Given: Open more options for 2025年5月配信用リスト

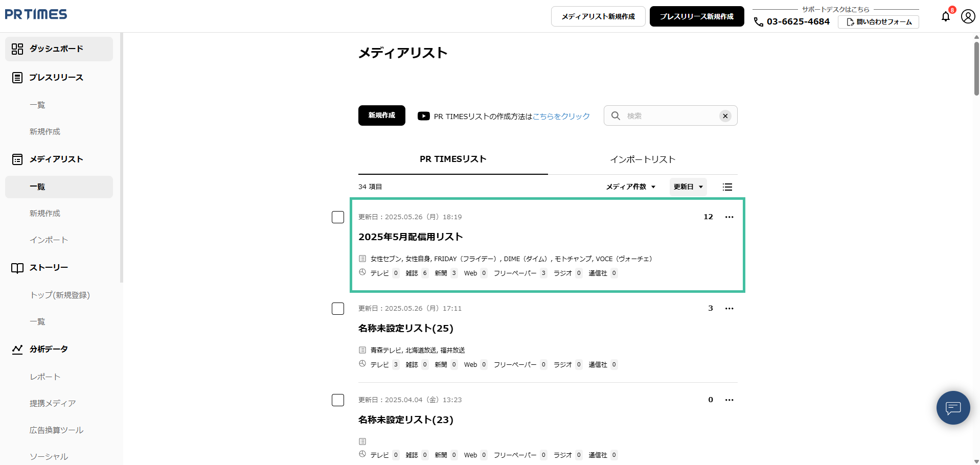Looking at the screenshot, I should (729, 217).
